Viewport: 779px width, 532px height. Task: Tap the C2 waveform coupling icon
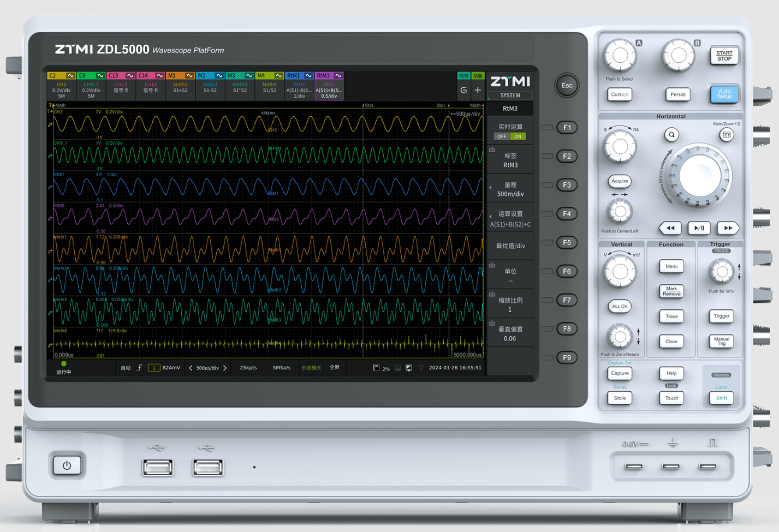pos(70,75)
